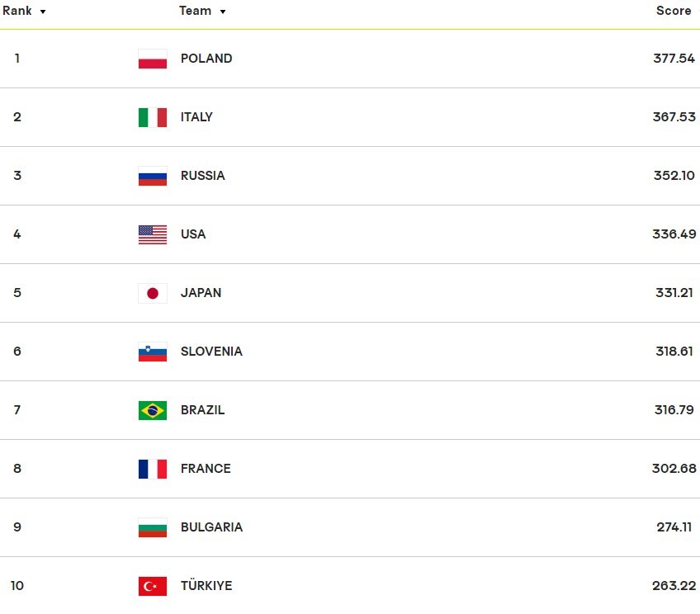Select the TÜRKIYE team name
The height and width of the screenshot is (614, 700).
coord(206,585)
